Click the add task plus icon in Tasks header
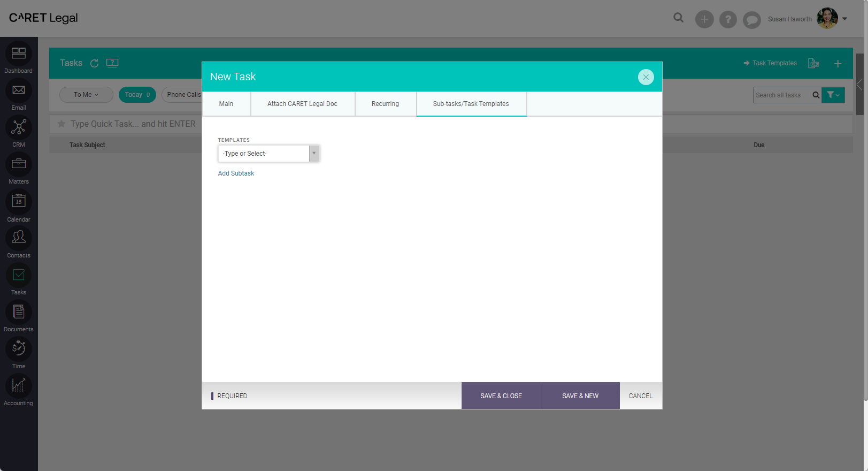868x471 pixels. click(838, 63)
